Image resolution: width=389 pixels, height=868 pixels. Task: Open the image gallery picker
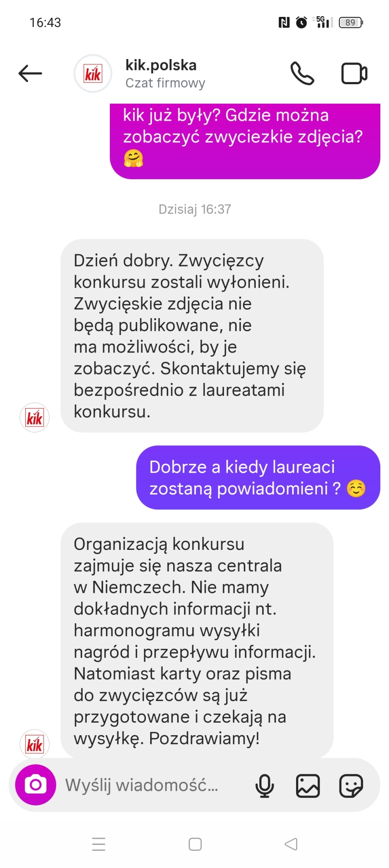(308, 786)
